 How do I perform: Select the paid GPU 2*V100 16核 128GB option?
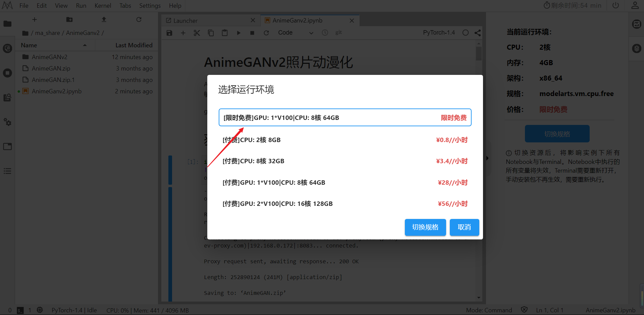[x=345, y=204]
